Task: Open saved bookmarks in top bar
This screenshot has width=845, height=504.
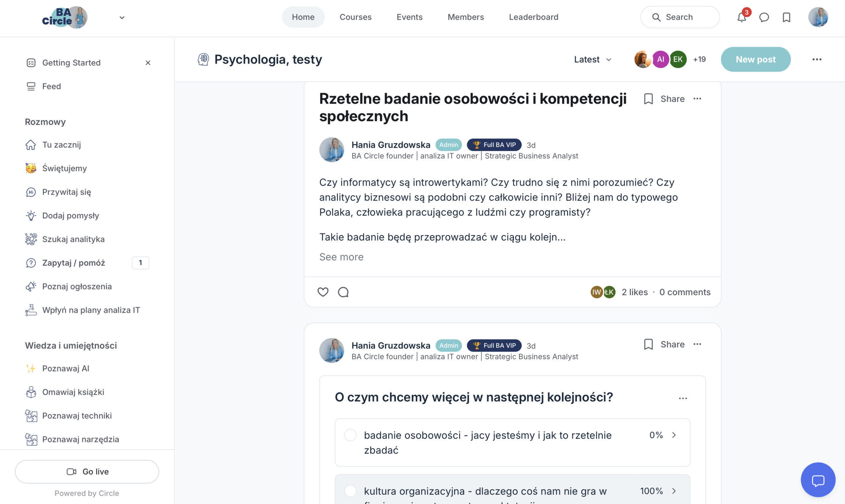Action: tap(786, 17)
